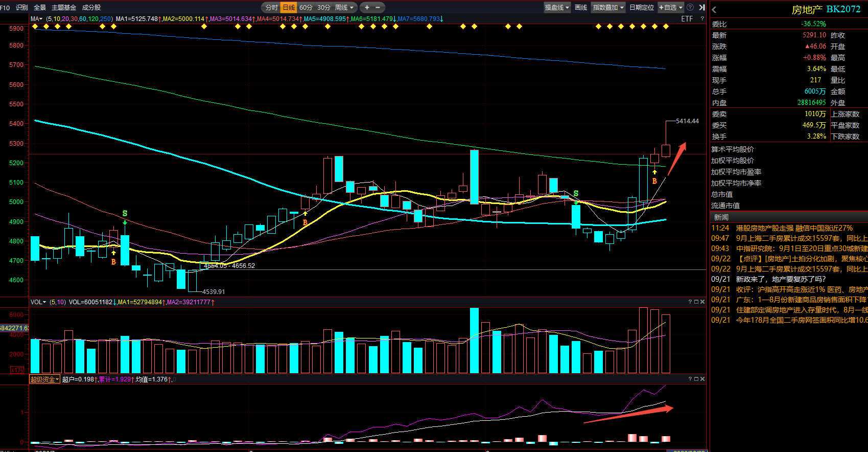Open the 成分股 constituent stocks view
This screenshot has height=452, width=868.
[91, 8]
